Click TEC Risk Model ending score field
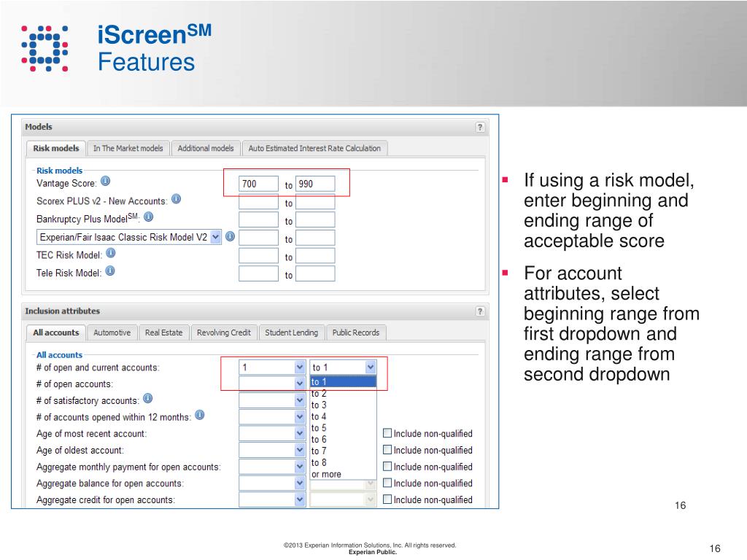 pyautogui.click(x=315, y=256)
